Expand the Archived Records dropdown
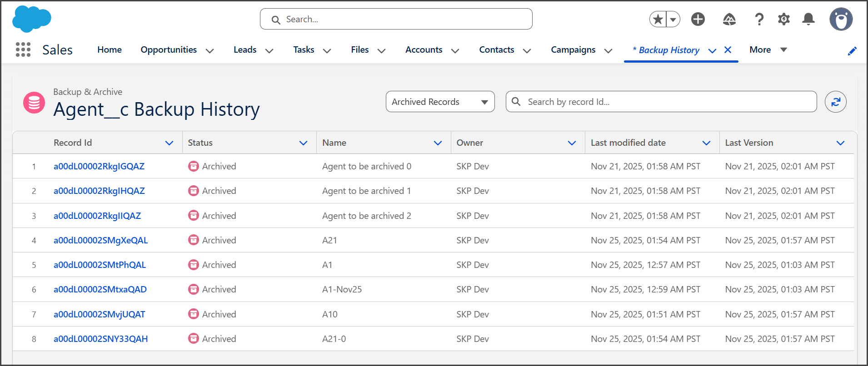This screenshot has height=366, width=868. coord(440,102)
